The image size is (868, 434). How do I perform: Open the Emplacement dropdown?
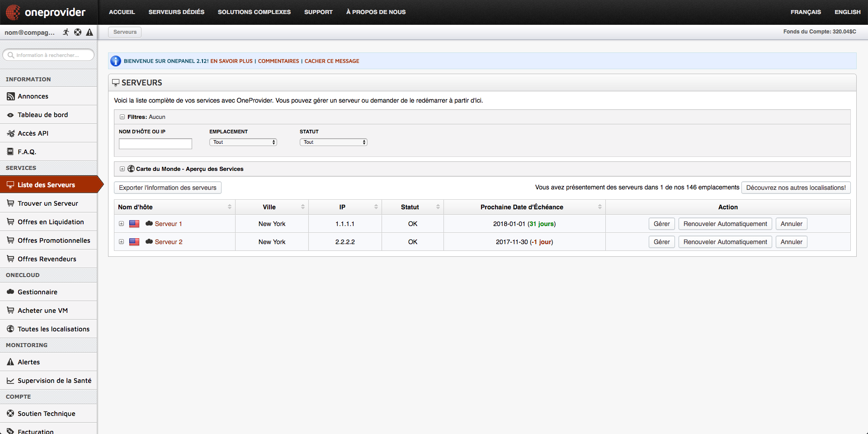(243, 142)
